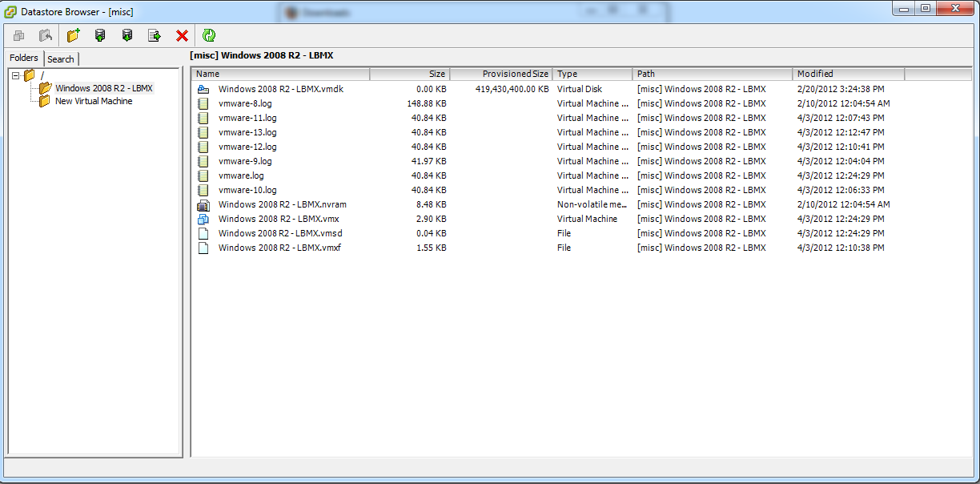980x484 pixels.
Task: Click the 41.97 KB size value
Action: coord(429,161)
